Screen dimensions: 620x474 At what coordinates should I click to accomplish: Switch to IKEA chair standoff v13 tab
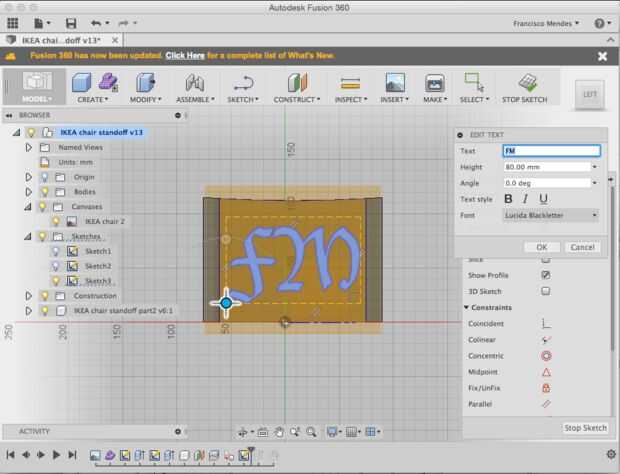61,40
